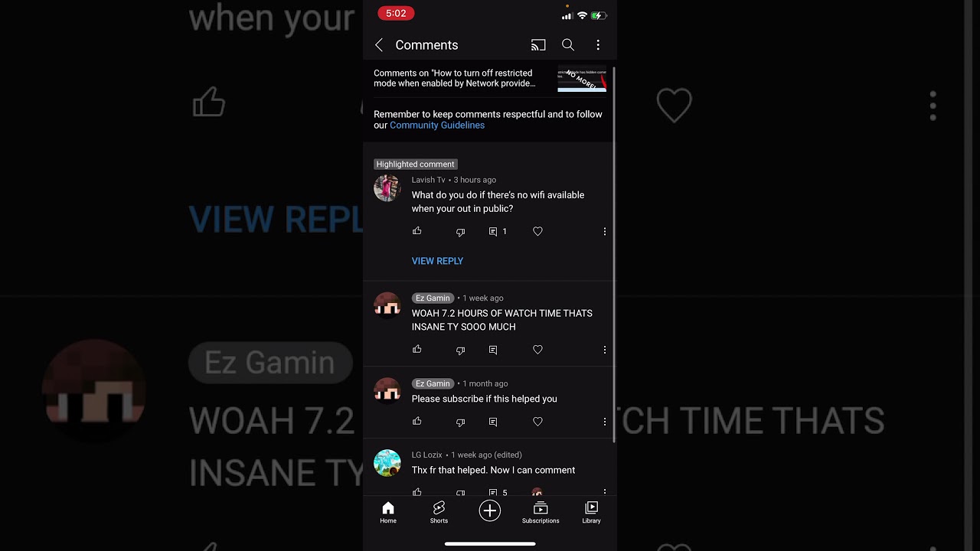Viewport: 980px width, 551px height.
Task: Open options menu for Lavish Tv comment
Action: click(605, 231)
